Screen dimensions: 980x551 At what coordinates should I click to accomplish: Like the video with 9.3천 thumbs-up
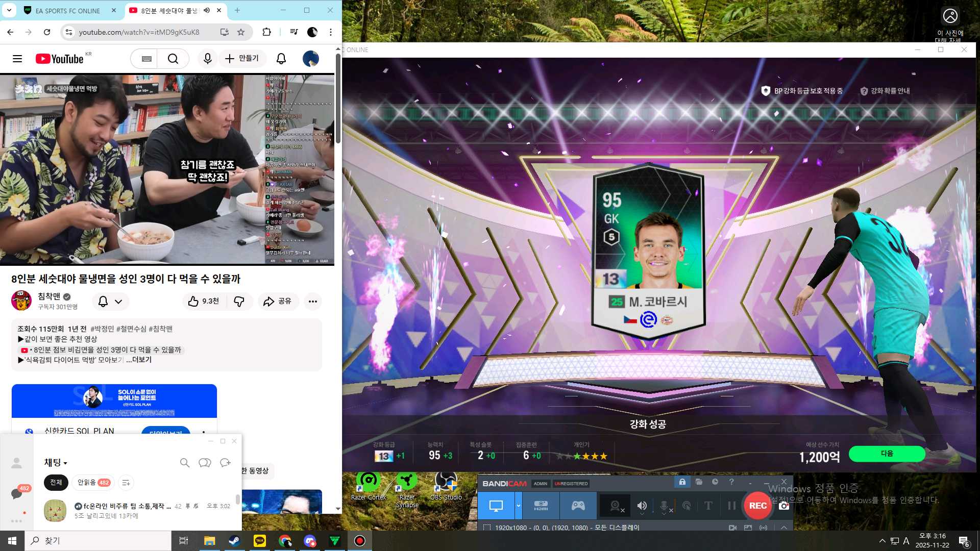tap(203, 302)
